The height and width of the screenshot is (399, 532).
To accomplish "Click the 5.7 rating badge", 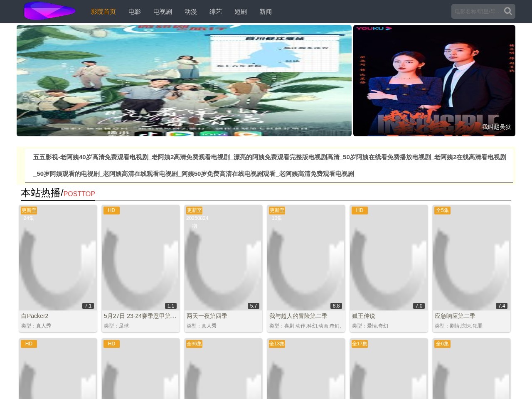I will coord(254,305).
